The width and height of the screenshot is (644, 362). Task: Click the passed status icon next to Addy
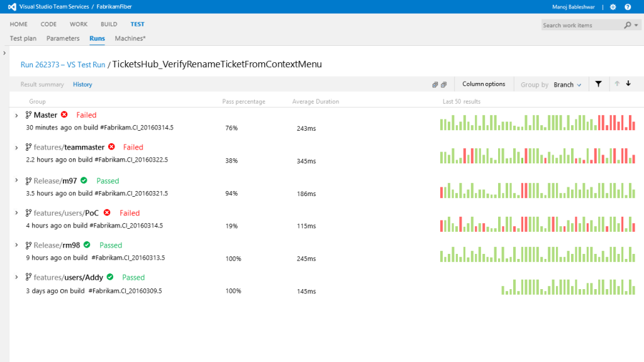pos(109,277)
